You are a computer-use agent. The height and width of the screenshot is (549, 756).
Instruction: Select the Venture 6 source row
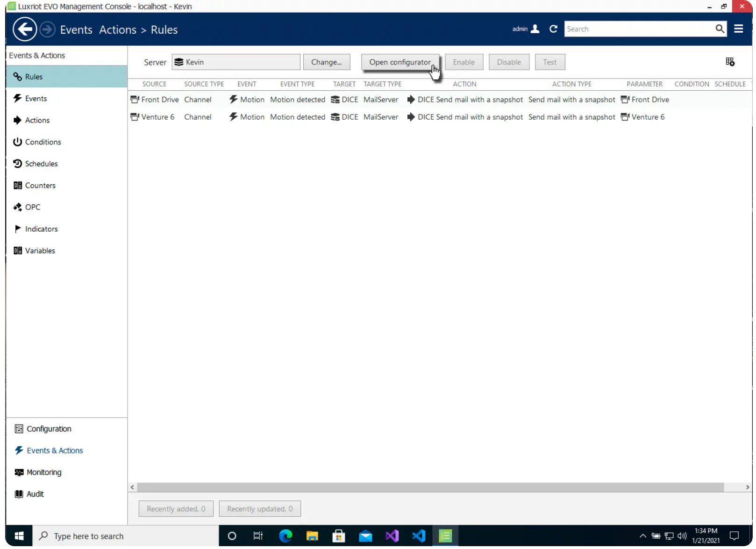click(439, 117)
